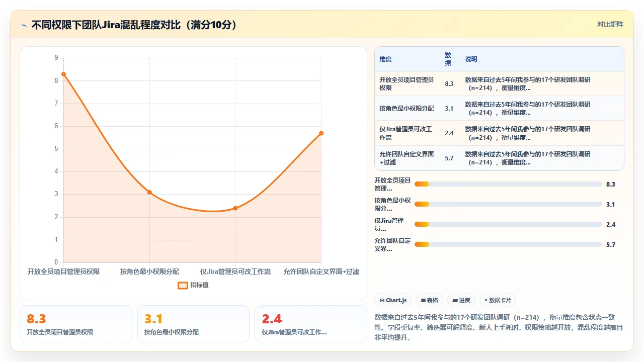The height and width of the screenshot is (362, 644).
Task: Toggle the 指标值 legend entry
Action: (193, 285)
